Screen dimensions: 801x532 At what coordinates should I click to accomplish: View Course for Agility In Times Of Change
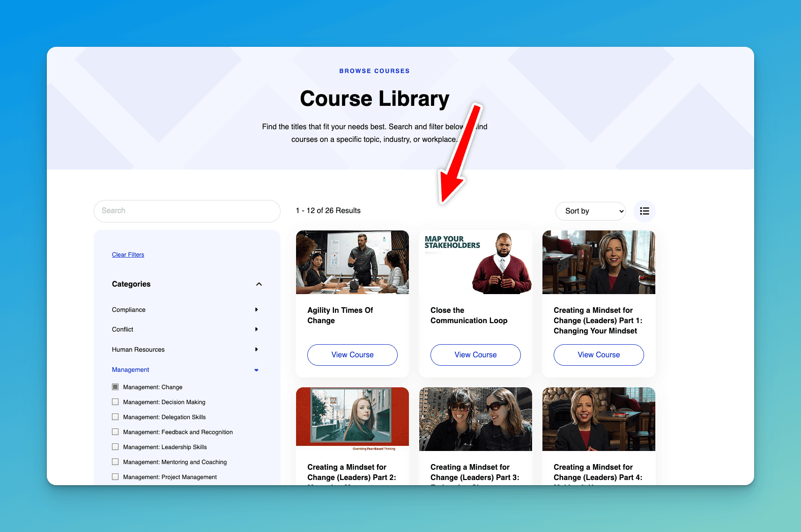click(352, 355)
